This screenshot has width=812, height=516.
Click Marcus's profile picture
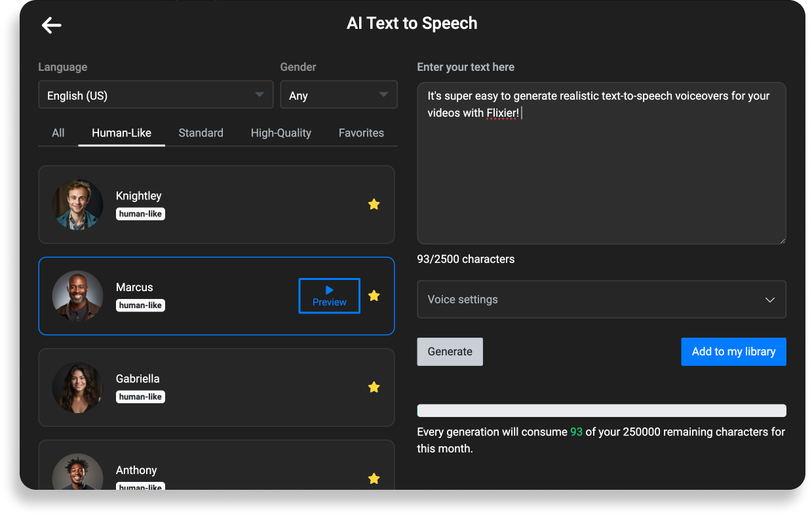click(x=77, y=296)
